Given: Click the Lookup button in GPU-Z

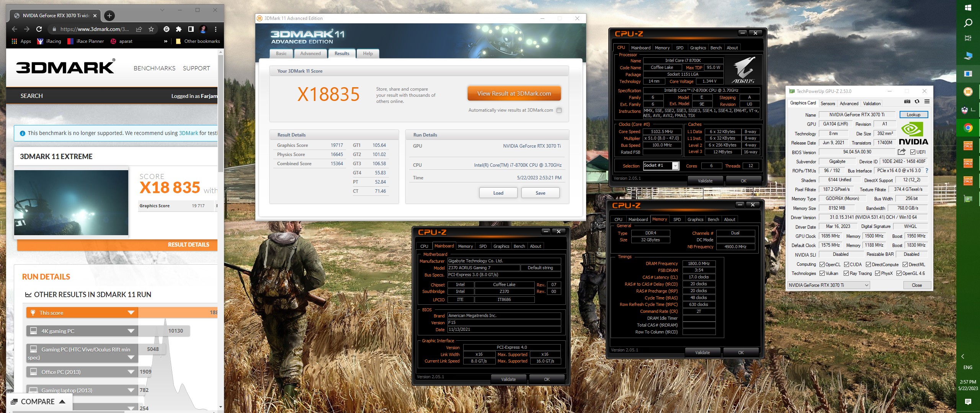Looking at the screenshot, I should pos(913,115).
